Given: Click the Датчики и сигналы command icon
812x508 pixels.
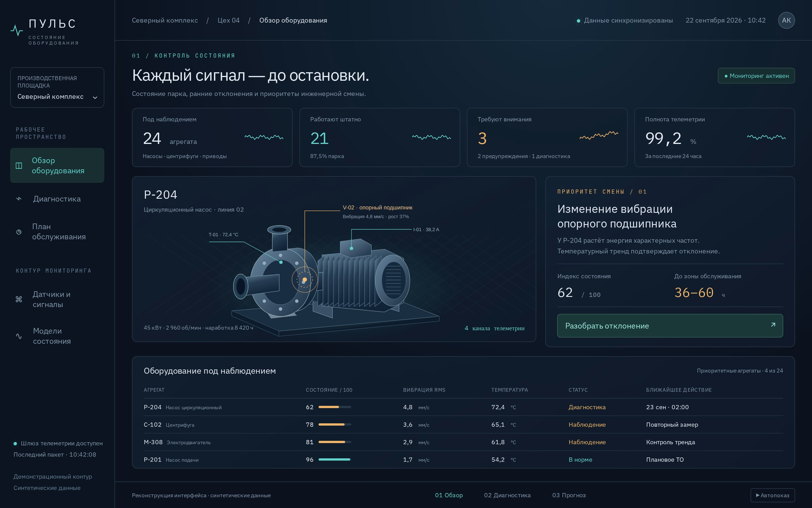Looking at the screenshot, I should tap(19, 299).
